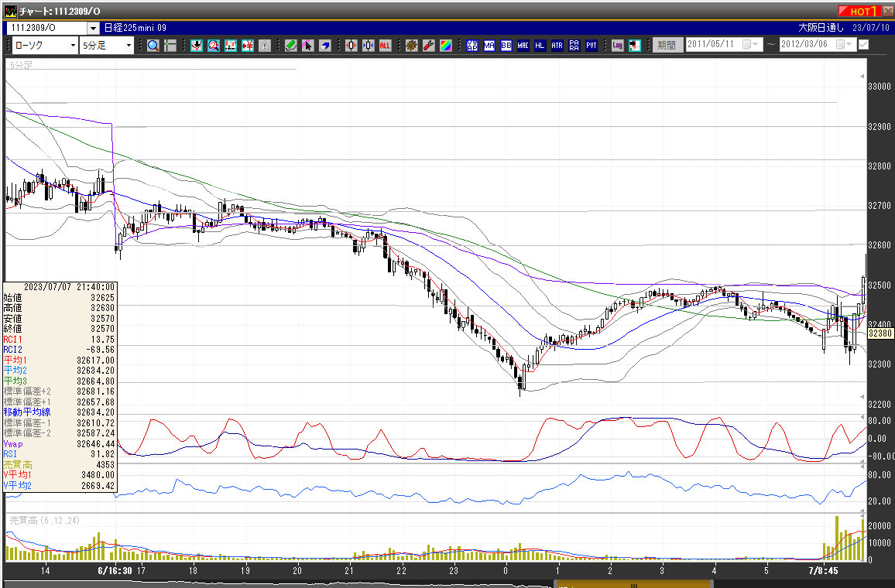895x588 pixels.
Task: Click the red-arrow candle width icon
Action: pos(351,46)
